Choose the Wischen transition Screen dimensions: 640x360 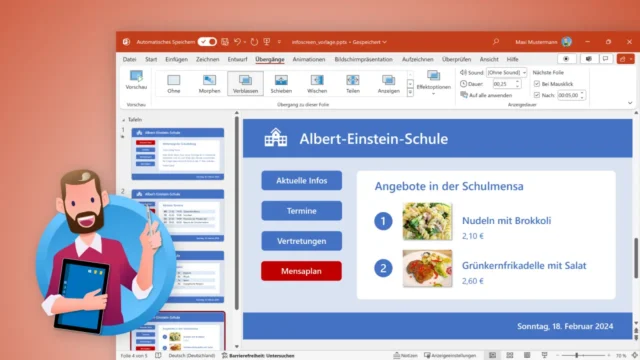point(317,84)
